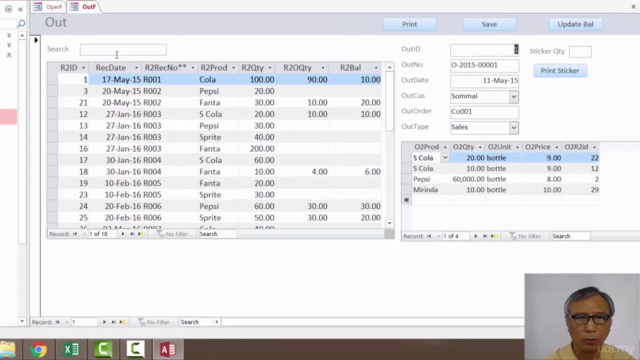Go to last record in main form navigator
The width and height of the screenshot is (640, 360).
pos(113,322)
